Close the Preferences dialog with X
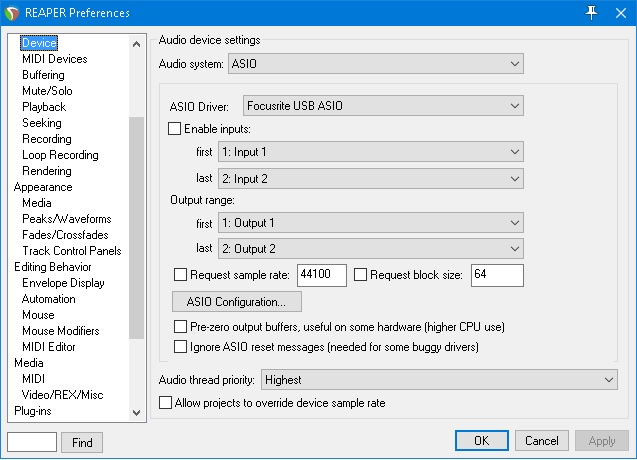Screen dimensions: 637x460 621,13
